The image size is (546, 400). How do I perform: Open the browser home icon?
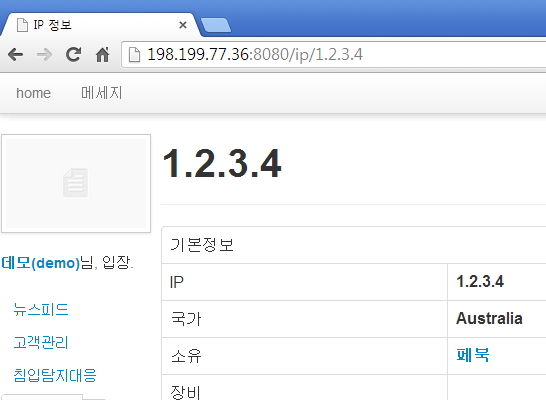point(102,55)
